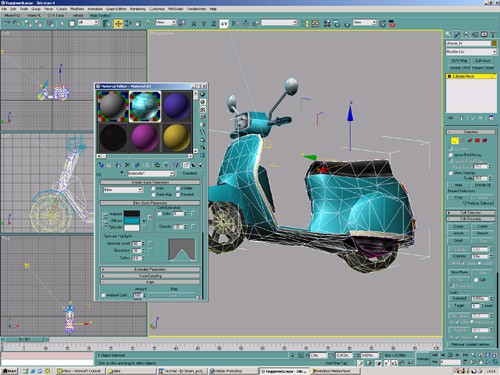Select Face sub-object level icon
500x375 pixels.
pyautogui.click(x=470, y=140)
